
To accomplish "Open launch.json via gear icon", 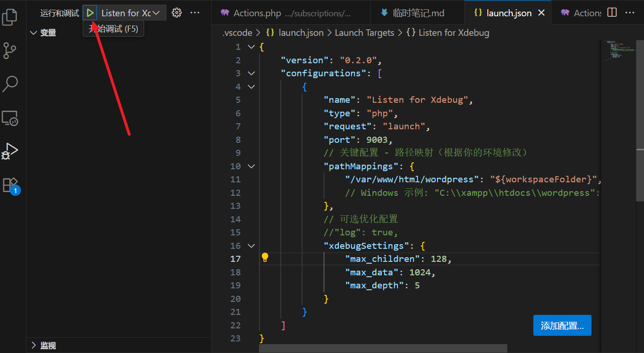I will pos(177,13).
